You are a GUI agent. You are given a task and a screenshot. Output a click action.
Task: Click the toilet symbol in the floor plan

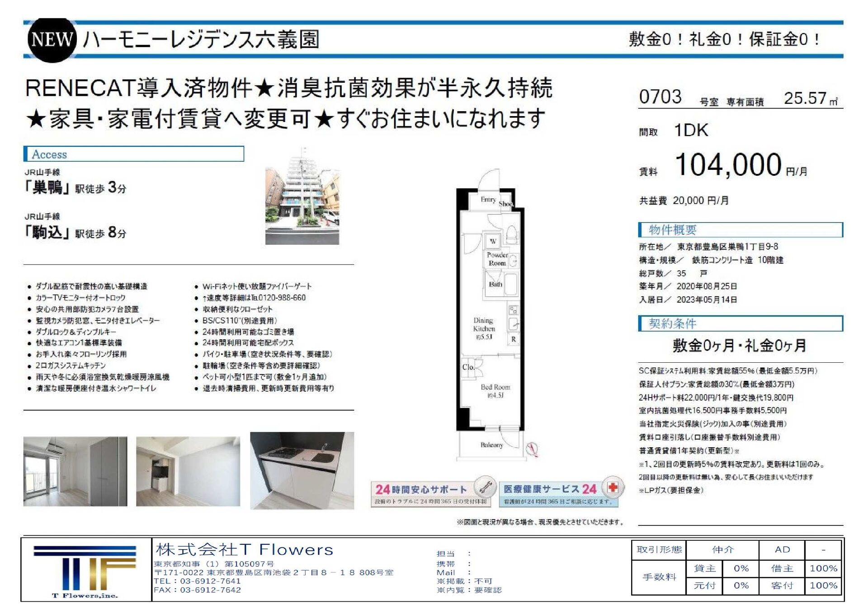pos(511,234)
